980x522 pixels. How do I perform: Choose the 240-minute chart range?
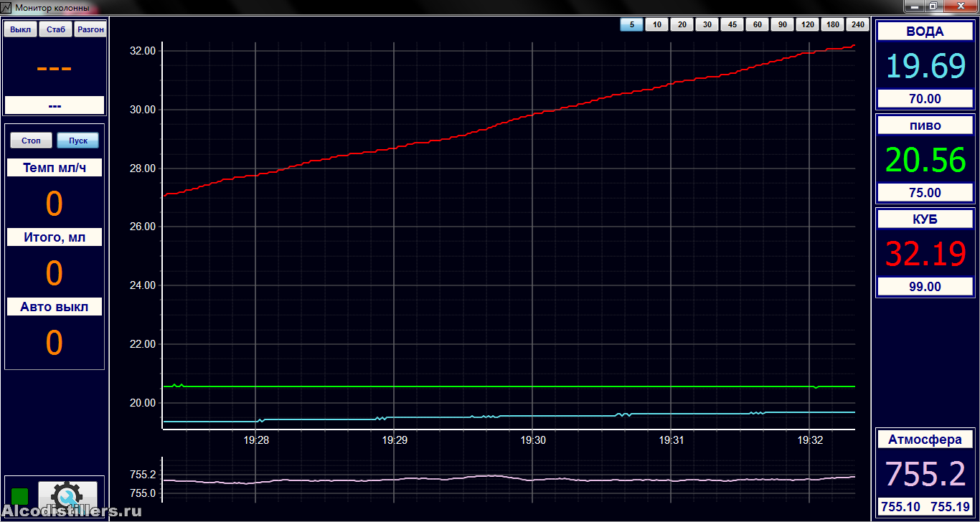click(857, 25)
